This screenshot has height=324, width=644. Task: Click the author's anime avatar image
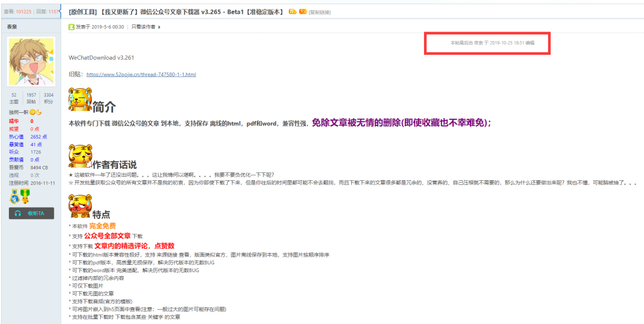pos(31,62)
